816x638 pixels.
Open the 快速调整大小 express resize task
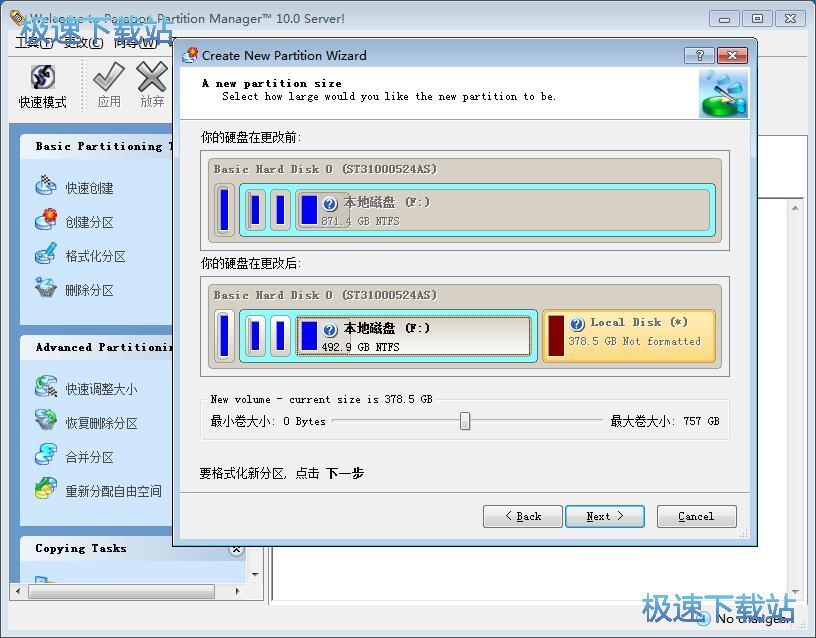(x=86, y=388)
